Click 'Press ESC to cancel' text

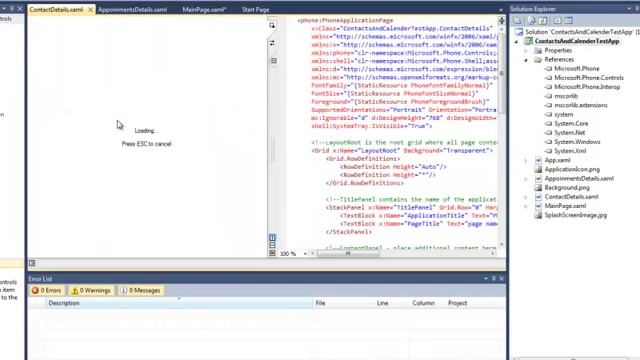[x=147, y=144]
